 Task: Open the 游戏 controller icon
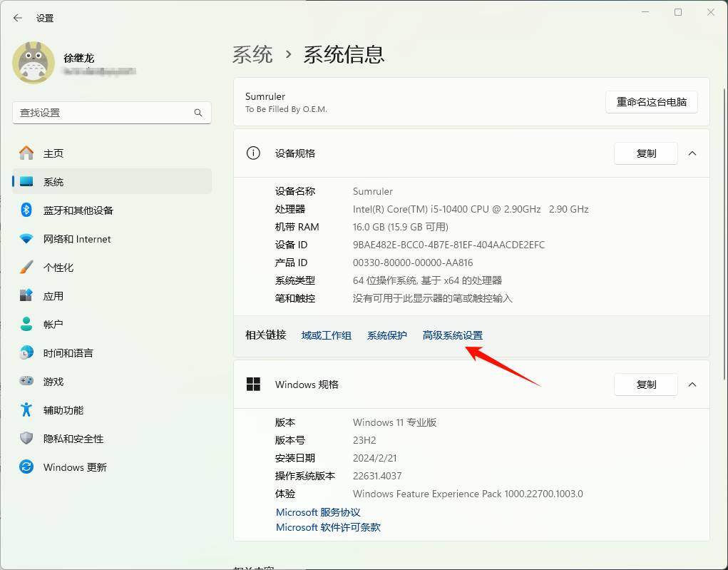(x=26, y=381)
